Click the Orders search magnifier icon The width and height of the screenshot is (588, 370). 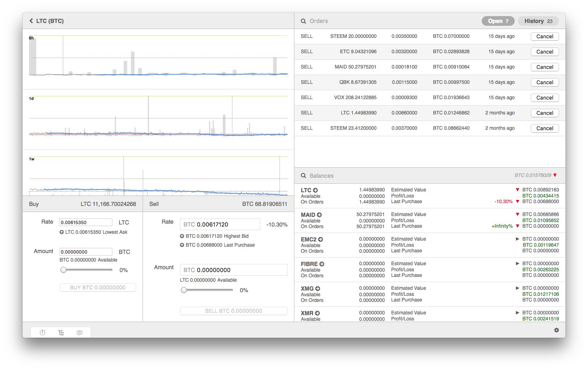pos(303,21)
